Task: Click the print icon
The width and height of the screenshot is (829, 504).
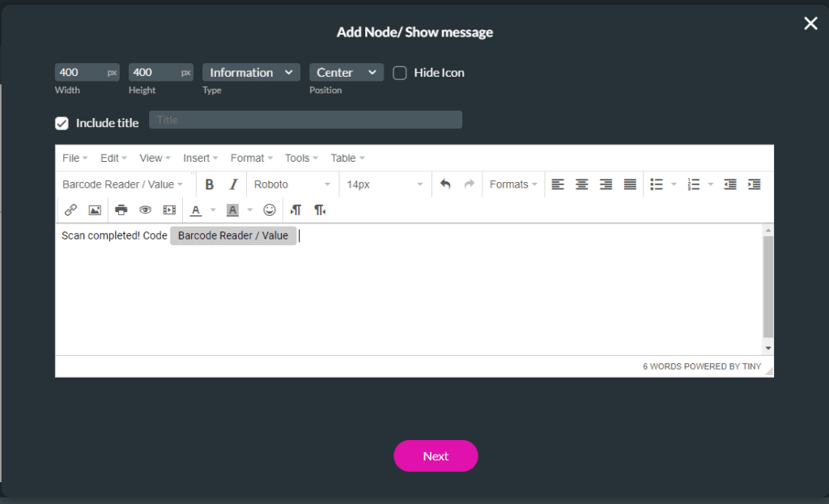Action: point(121,210)
